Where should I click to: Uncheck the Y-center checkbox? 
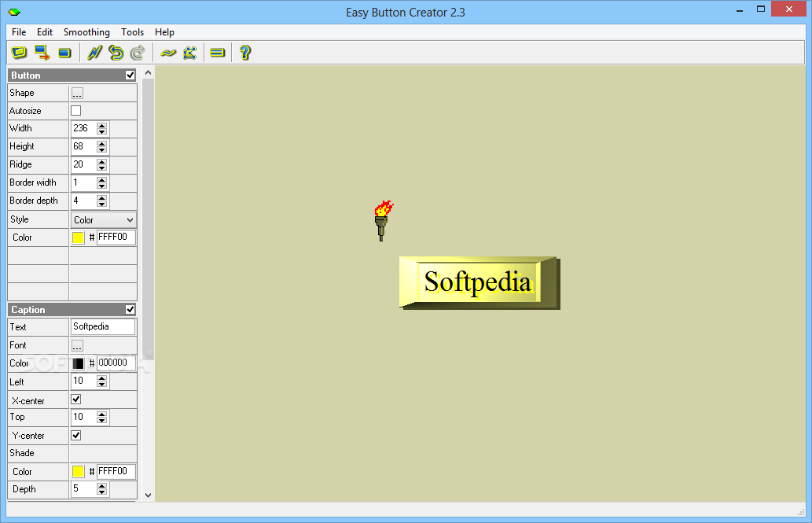point(75,436)
